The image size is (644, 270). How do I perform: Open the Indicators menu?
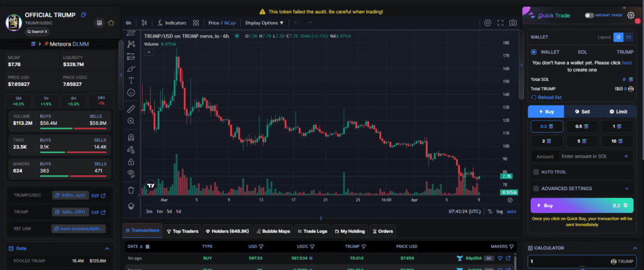172,23
